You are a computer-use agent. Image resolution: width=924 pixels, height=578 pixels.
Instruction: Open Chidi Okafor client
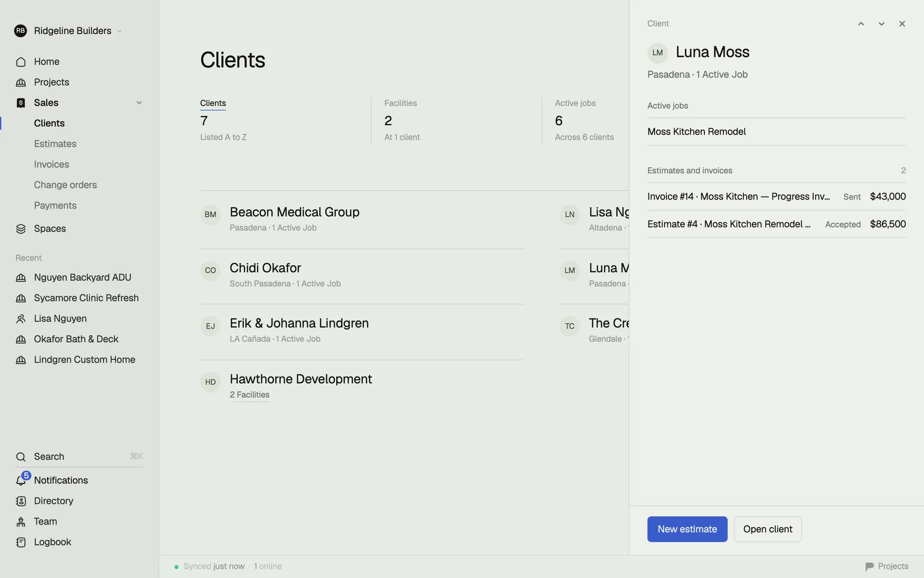click(x=265, y=268)
